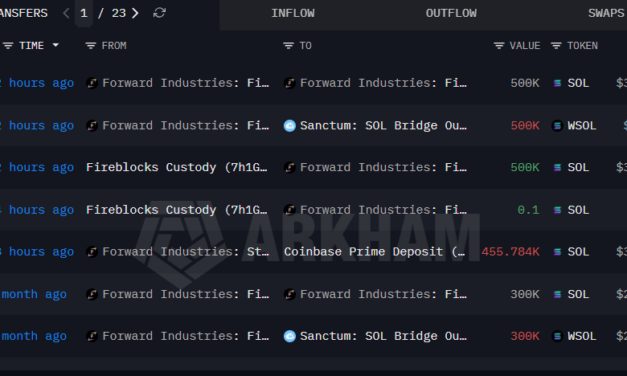The height and width of the screenshot is (376, 627).
Task: Click the 455.784K value cell
Action: tap(510, 252)
